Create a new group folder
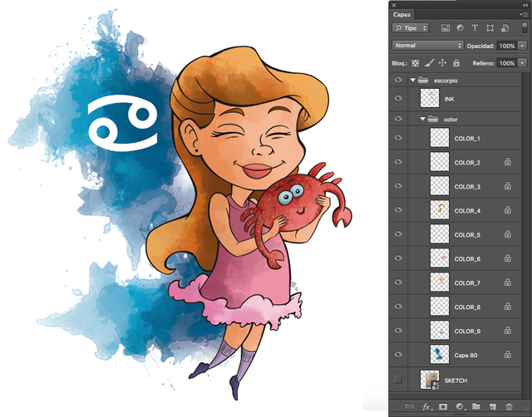 [x=476, y=406]
